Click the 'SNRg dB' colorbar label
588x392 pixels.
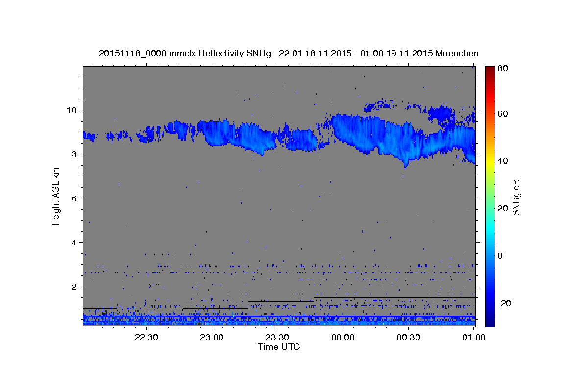point(515,197)
